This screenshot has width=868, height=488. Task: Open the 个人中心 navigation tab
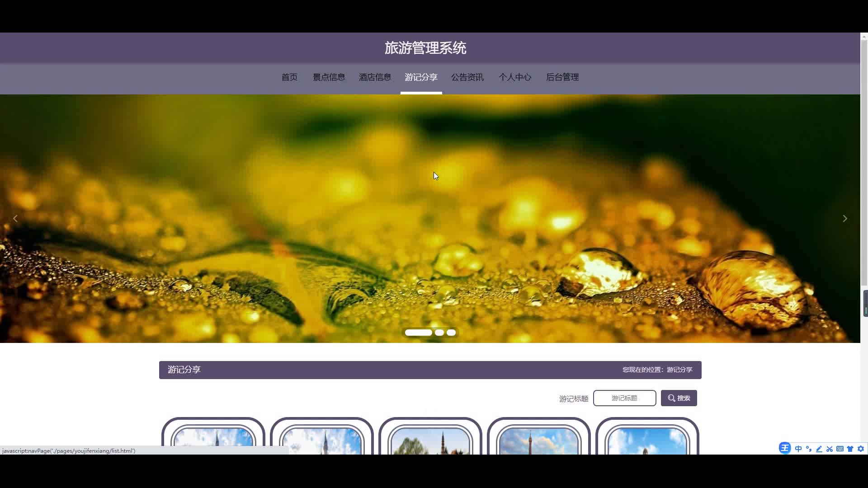click(515, 77)
